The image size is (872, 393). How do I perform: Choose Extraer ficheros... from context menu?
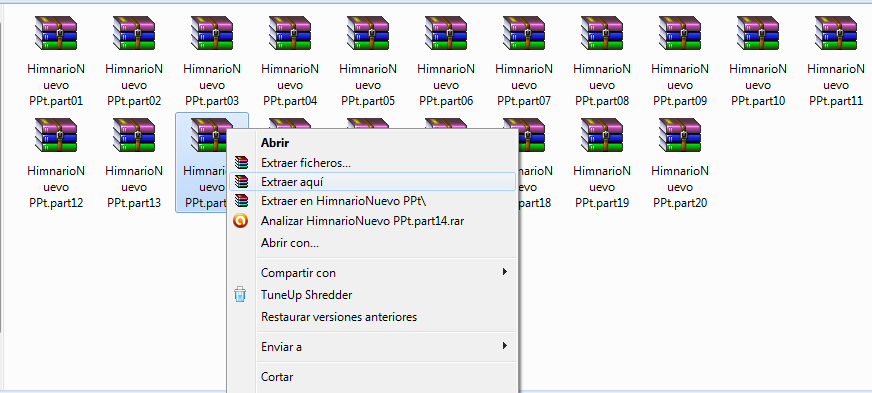click(372, 163)
